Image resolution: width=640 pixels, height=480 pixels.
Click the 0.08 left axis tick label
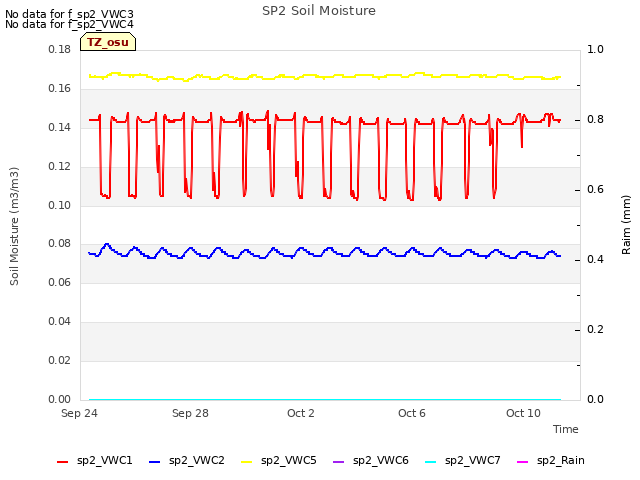point(59,244)
